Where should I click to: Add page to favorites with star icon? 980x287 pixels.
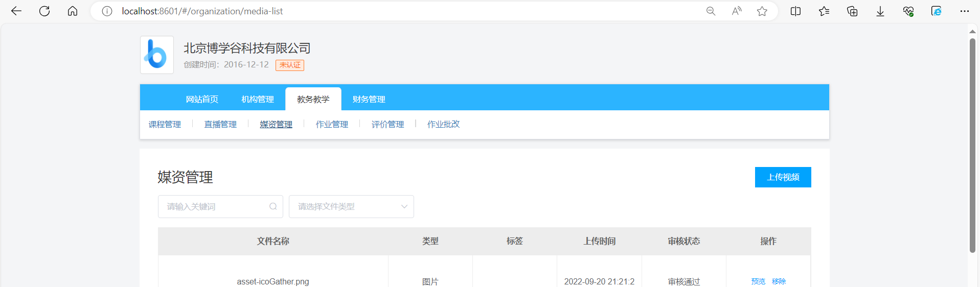pyautogui.click(x=762, y=11)
